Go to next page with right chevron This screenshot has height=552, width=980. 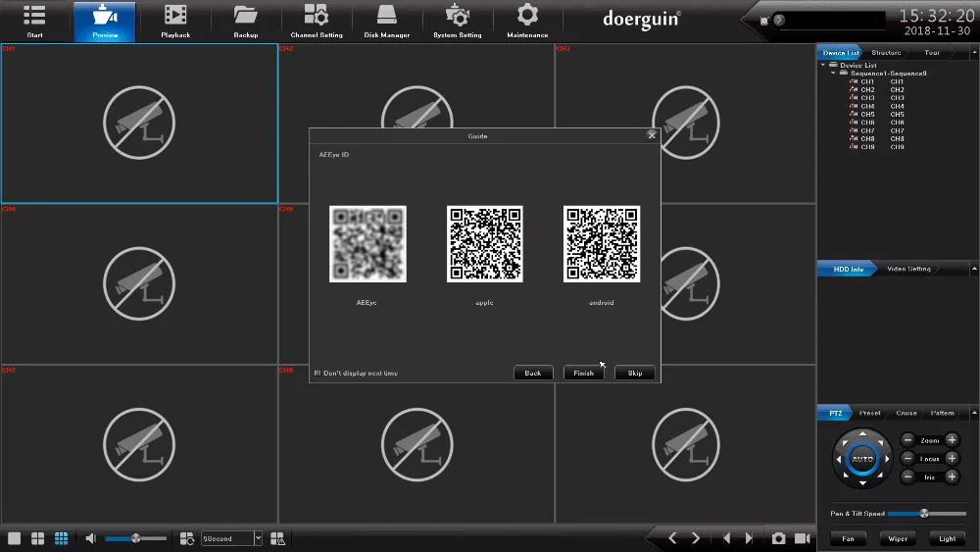pos(696,538)
